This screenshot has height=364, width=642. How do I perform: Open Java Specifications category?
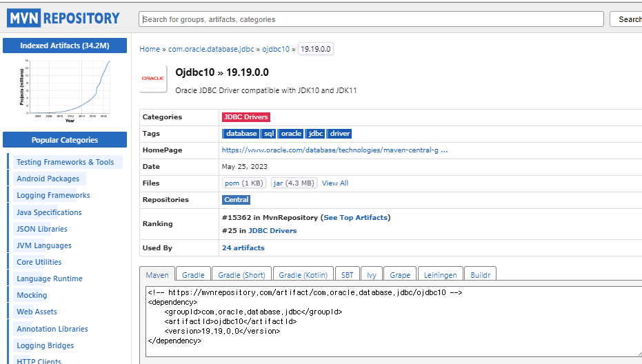point(49,212)
